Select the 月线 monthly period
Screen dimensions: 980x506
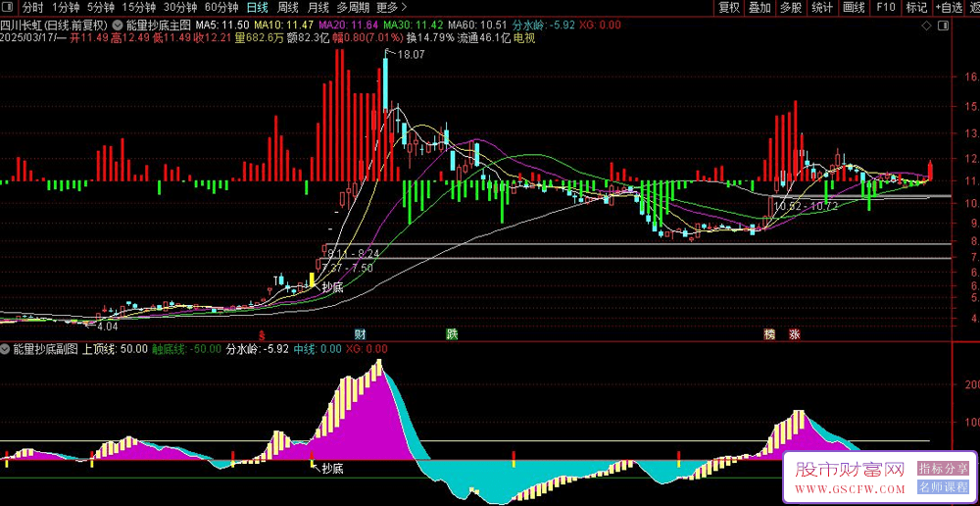click(x=318, y=8)
